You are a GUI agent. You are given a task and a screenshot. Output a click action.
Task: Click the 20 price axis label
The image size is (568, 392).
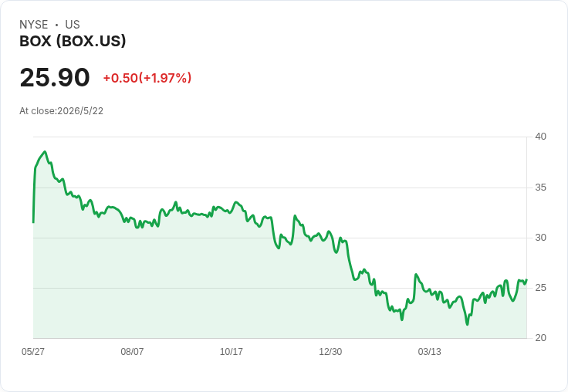click(x=540, y=338)
